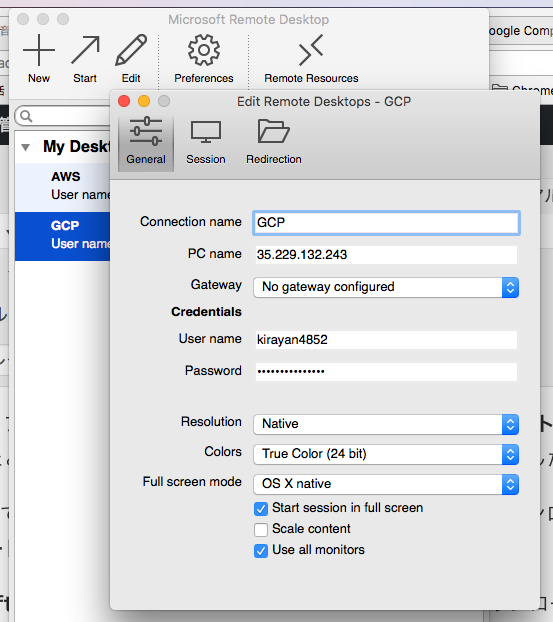This screenshot has height=622, width=553.
Task: Click the Password field
Action: click(386, 372)
